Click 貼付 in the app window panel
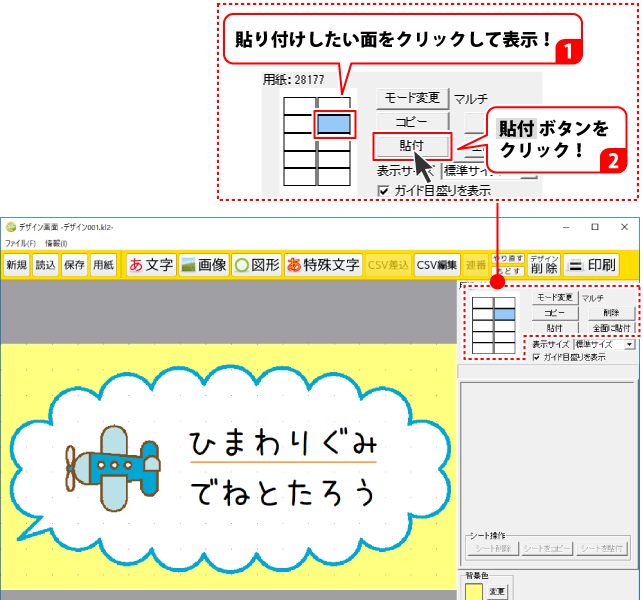The width and height of the screenshot is (643, 600). tap(555, 328)
